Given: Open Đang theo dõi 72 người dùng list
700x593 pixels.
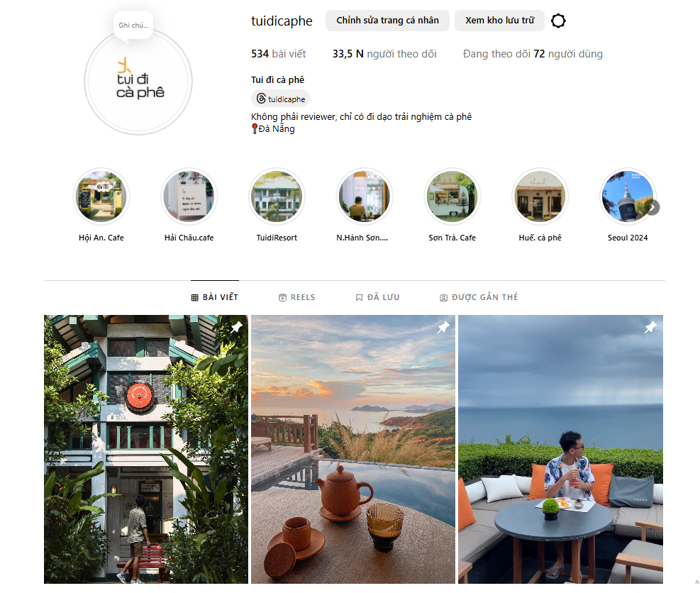Looking at the screenshot, I should click(533, 54).
